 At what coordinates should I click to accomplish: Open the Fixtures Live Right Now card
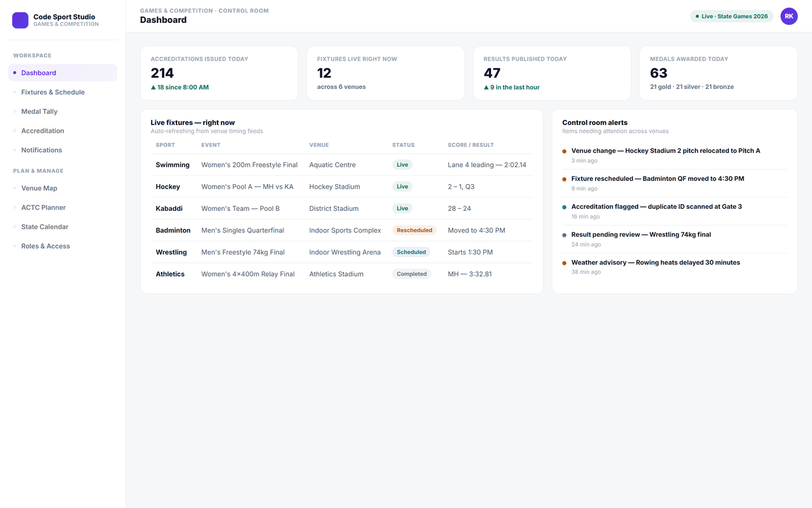pyautogui.click(x=386, y=73)
